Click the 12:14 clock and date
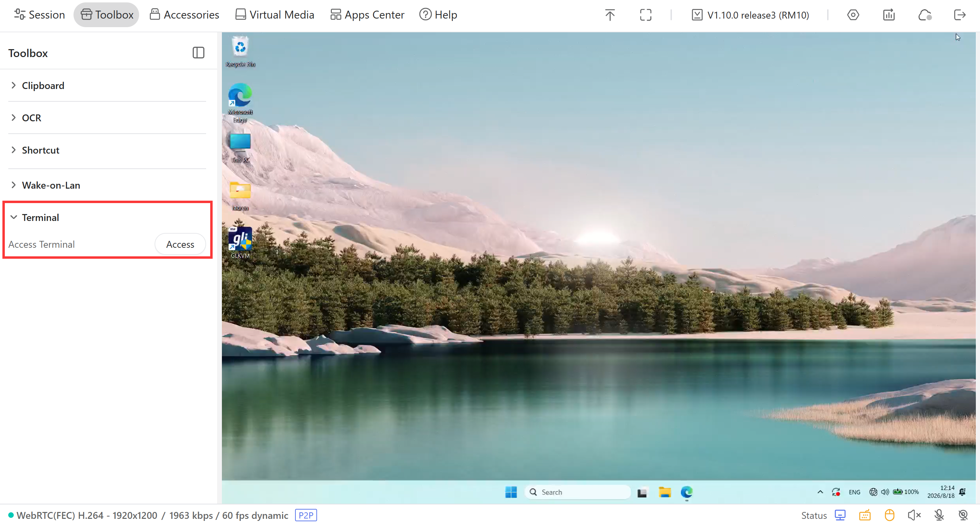 click(x=940, y=492)
